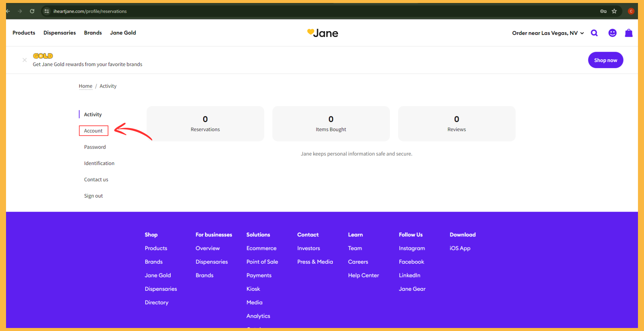Open footer Brands link under Shop
Image resolution: width=644 pixels, height=331 pixels.
154,262
